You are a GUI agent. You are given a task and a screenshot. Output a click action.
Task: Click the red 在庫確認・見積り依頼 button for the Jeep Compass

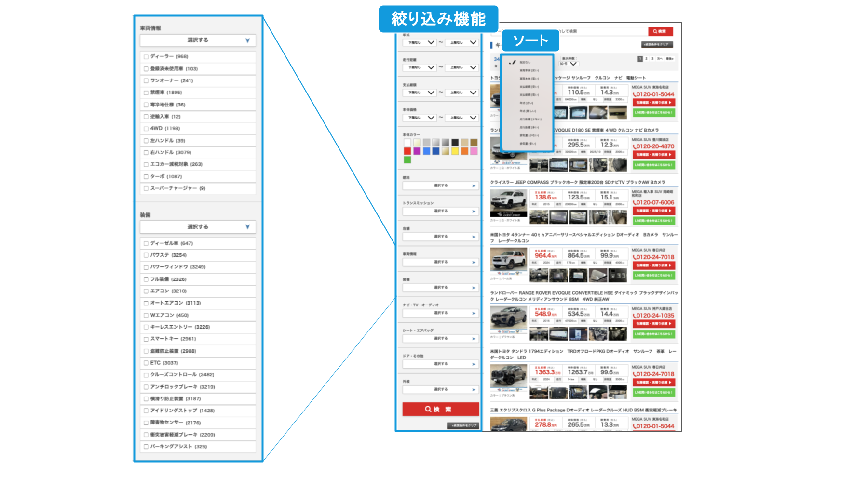coord(653,211)
